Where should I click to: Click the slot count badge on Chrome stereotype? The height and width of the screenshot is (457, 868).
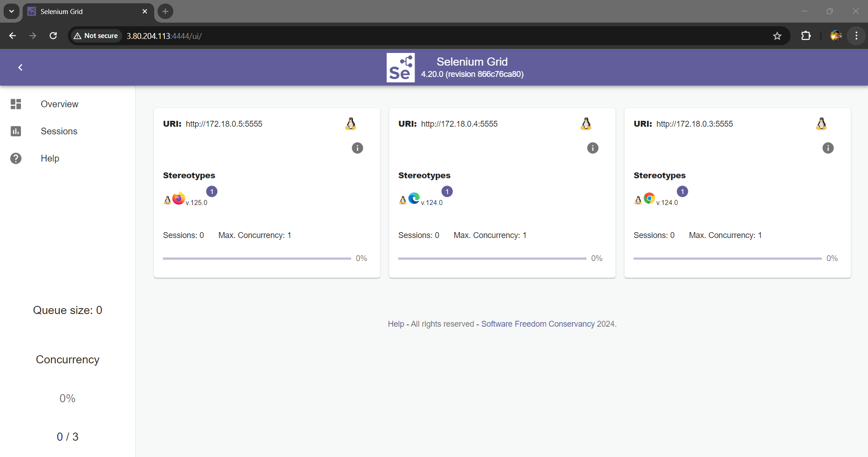682,191
